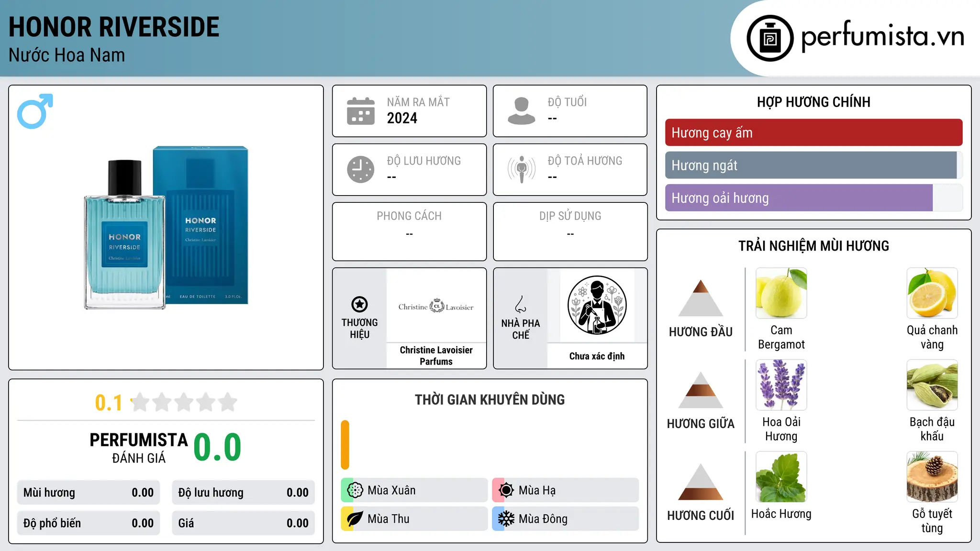Click the Độ Toả Hương label text
Viewport: 980px width, 551px height.
tap(585, 161)
